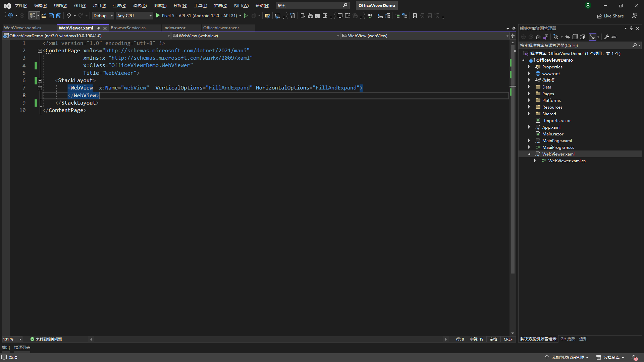Screen dimensions: 644x362
Task: Click the Pending Changes Filter clock icon
Action: click(x=556, y=37)
